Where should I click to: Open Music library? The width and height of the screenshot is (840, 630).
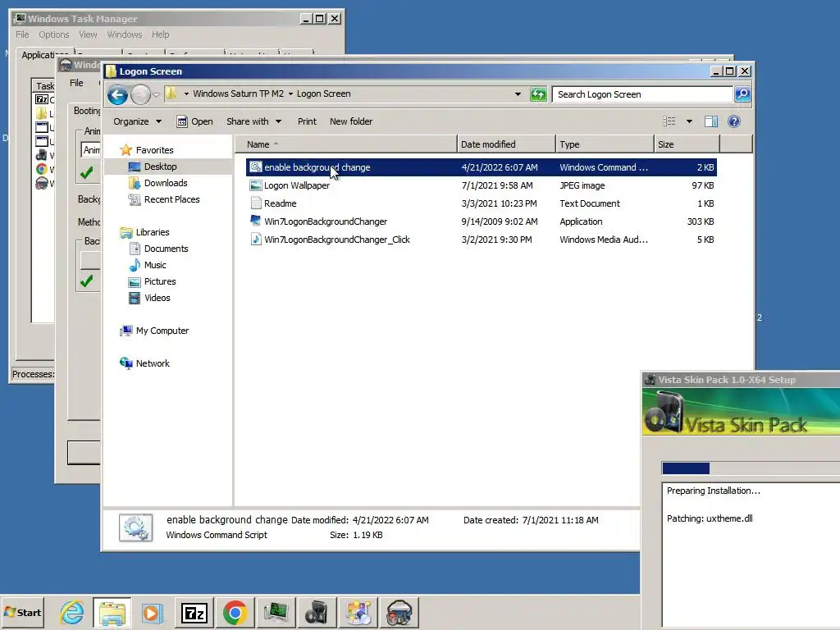(155, 265)
